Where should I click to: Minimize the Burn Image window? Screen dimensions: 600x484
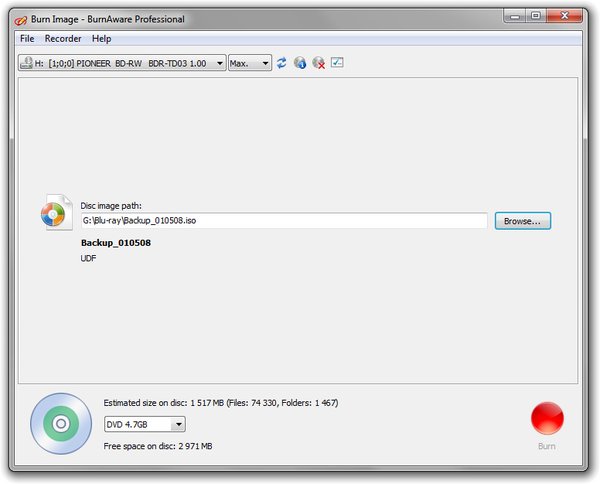[515, 16]
